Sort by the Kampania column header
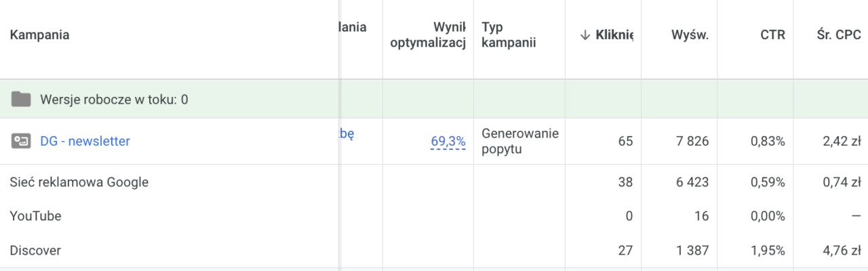The height and width of the screenshot is (271, 868). pyautogui.click(x=39, y=35)
